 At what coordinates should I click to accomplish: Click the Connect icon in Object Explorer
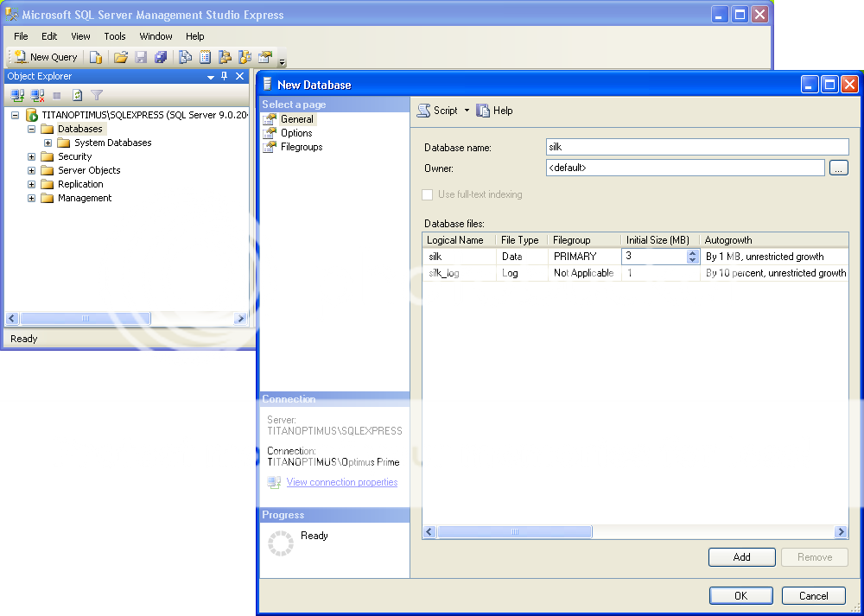[17, 95]
